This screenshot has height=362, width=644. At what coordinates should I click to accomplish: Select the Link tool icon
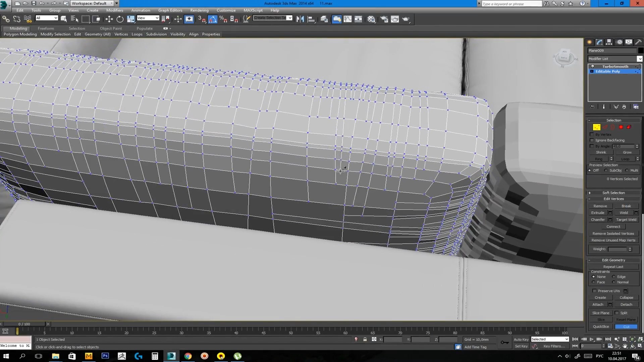point(6,19)
